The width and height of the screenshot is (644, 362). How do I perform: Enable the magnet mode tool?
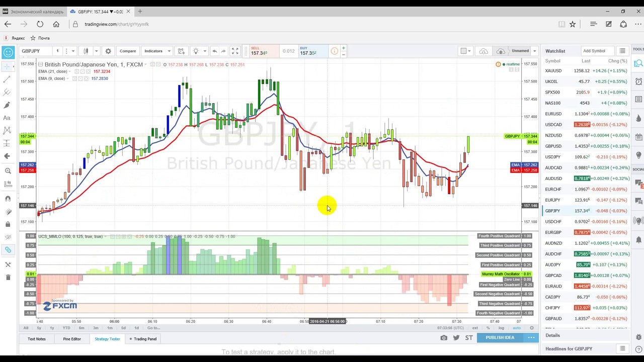tap(7, 199)
